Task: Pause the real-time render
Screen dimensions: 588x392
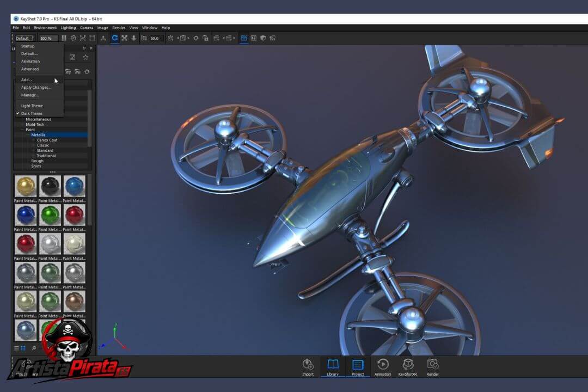Action: coord(64,38)
